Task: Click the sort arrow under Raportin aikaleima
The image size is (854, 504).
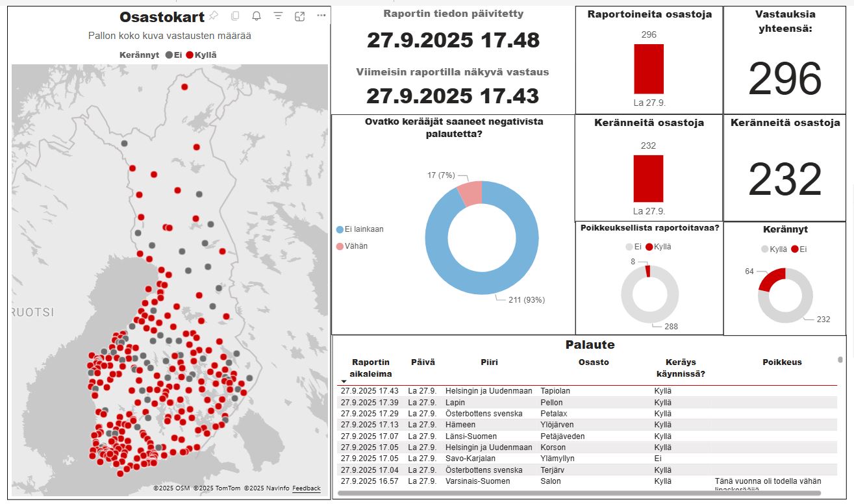Action: click(x=344, y=382)
